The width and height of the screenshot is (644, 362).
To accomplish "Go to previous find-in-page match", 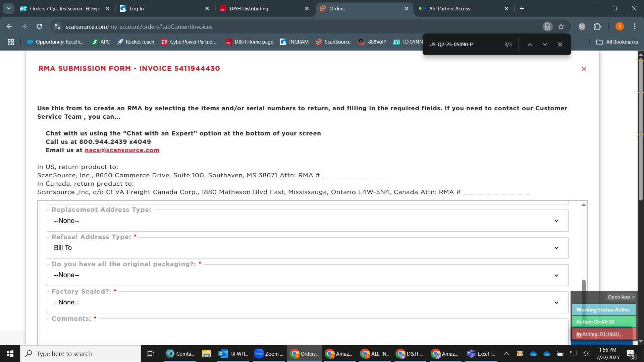I will pyautogui.click(x=530, y=44).
